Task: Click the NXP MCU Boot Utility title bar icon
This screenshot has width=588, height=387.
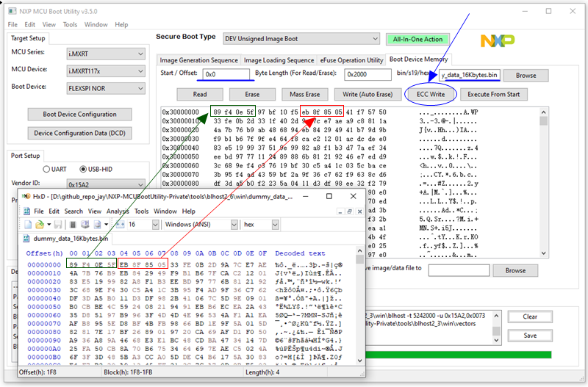Action: click(x=12, y=11)
